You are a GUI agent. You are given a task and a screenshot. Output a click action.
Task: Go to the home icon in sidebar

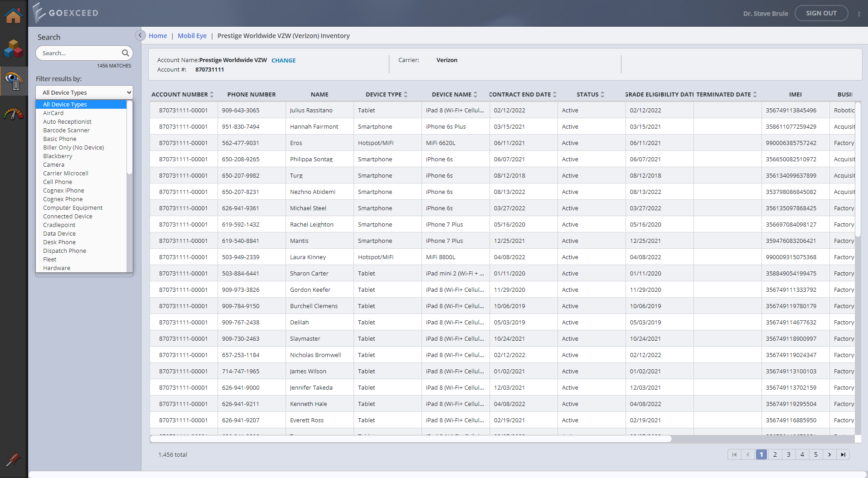[13, 15]
